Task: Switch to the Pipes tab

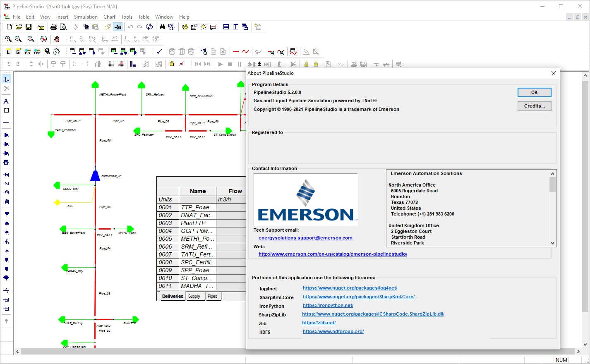Action: (x=213, y=296)
